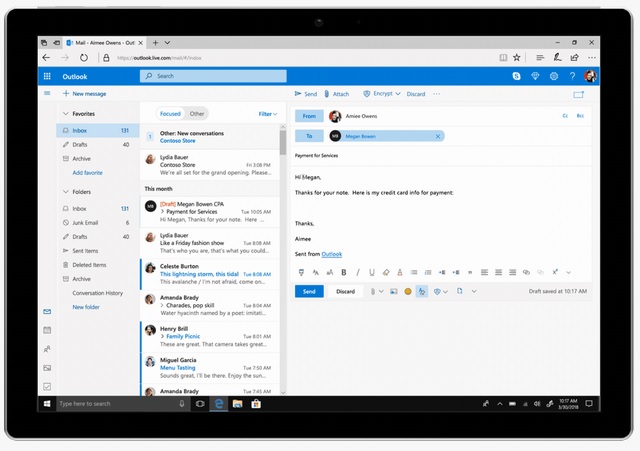Apply italic formatting in compose toolbar
Viewport: 640px width, 451px height.
point(358,272)
